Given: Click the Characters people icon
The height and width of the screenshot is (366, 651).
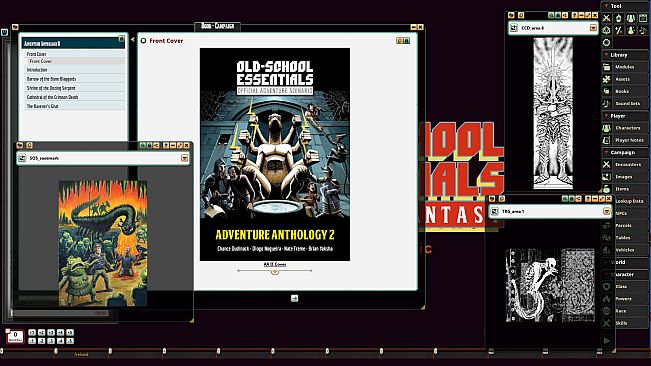Looking at the screenshot, I should pos(607,128).
